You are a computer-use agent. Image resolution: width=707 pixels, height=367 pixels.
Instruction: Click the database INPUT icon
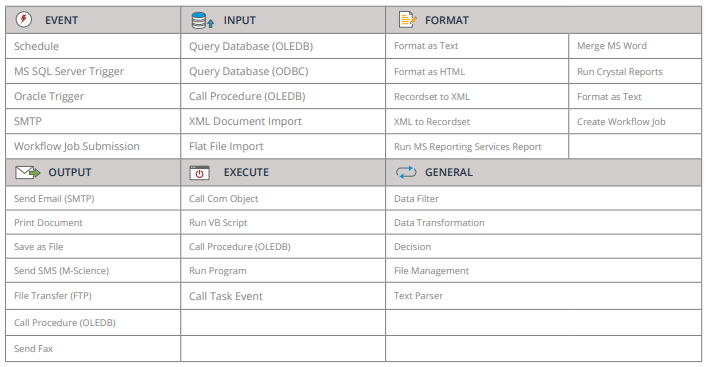pyautogui.click(x=202, y=20)
